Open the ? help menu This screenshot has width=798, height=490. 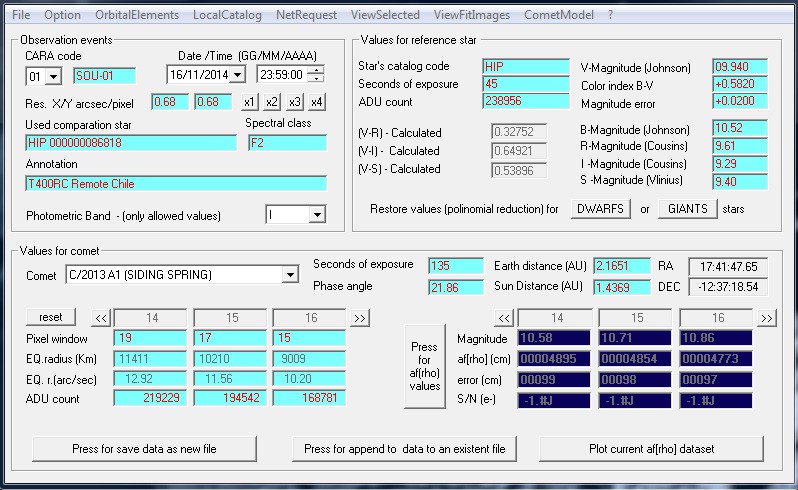[x=610, y=15]
